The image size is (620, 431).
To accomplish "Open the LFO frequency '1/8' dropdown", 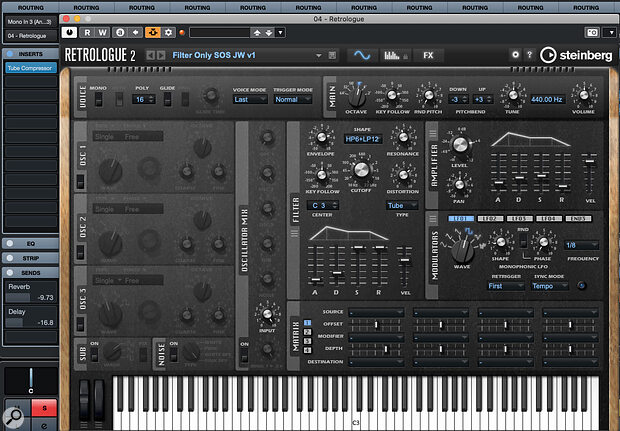I will (581, 246).
